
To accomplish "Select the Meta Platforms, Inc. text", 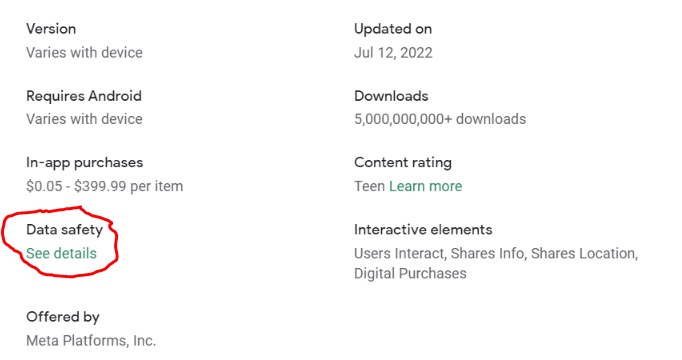I will tap(91, 340).
